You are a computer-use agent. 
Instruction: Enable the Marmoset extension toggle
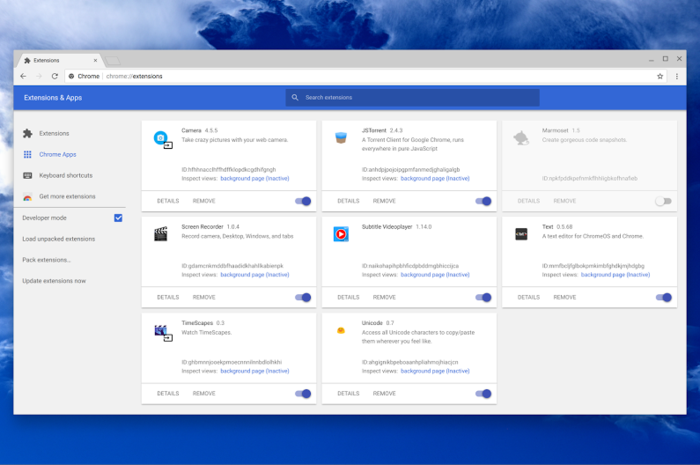[663, 201]
